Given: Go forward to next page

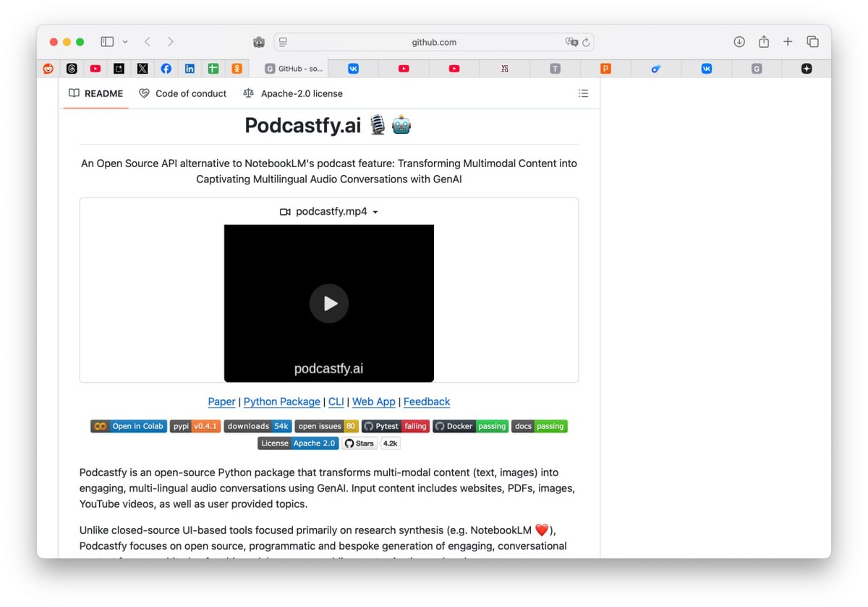Looking at the screenshot, I should coord(171,42).
